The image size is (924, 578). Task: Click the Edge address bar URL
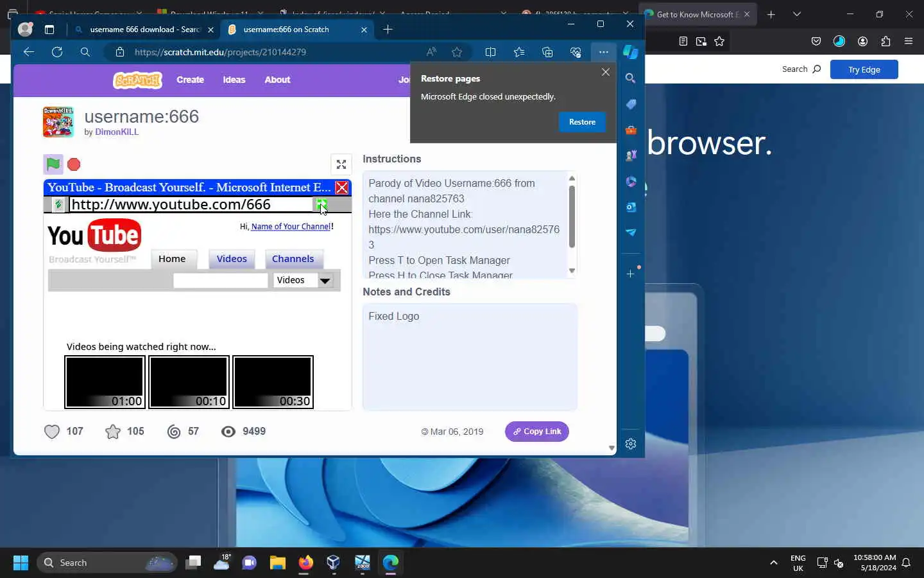tap(220, 52)
